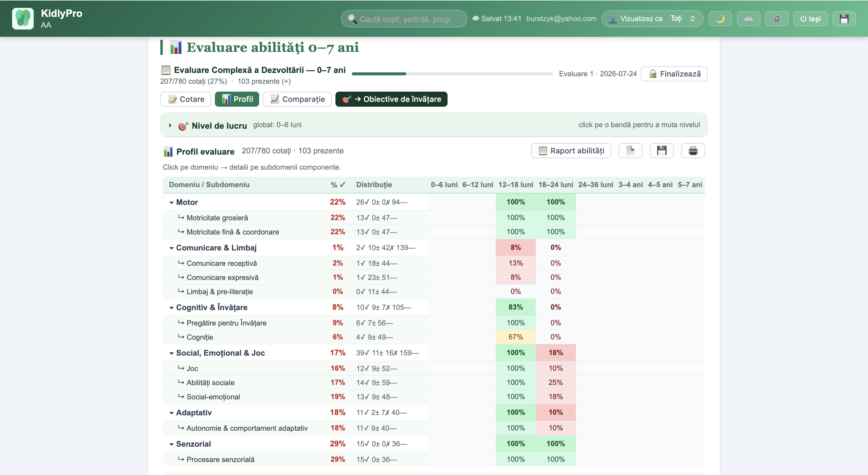Select the Profil tab
868x475 pixels.
point(237,99)
